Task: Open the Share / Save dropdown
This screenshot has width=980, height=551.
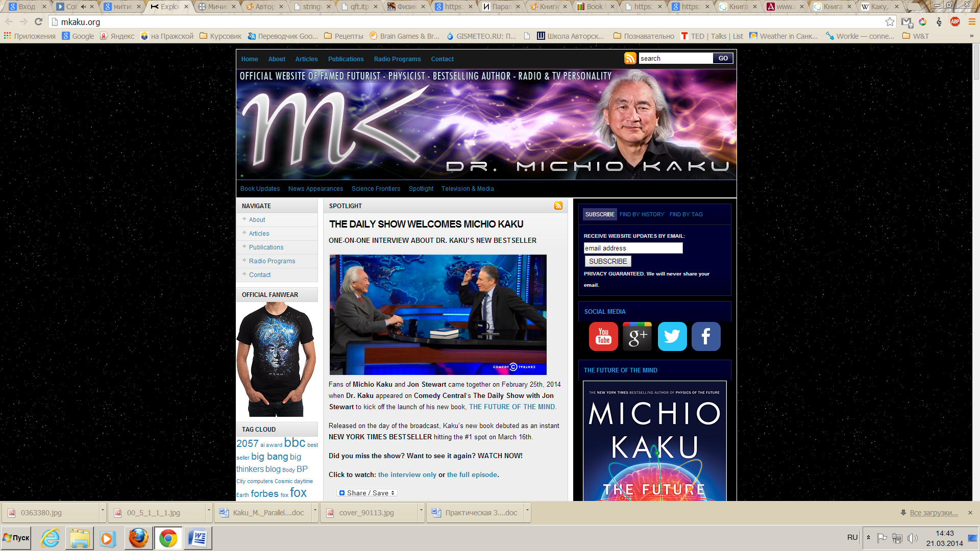Action: click(x=367, y=493)
